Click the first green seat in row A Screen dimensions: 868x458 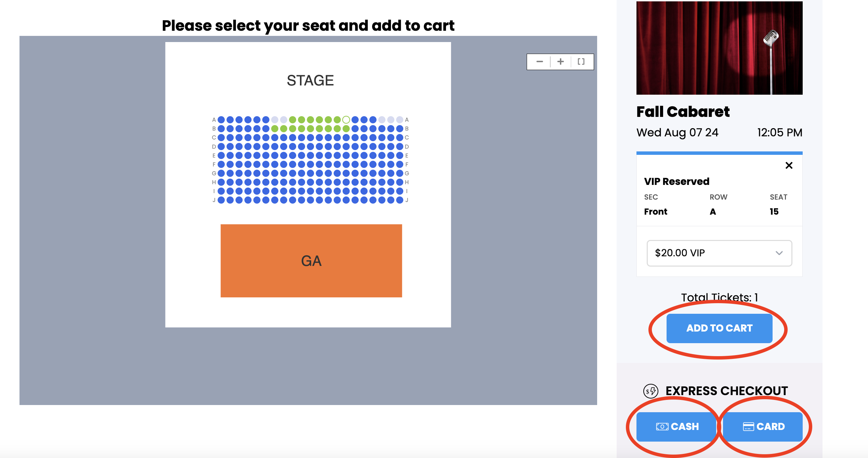[x=292, y=120]
